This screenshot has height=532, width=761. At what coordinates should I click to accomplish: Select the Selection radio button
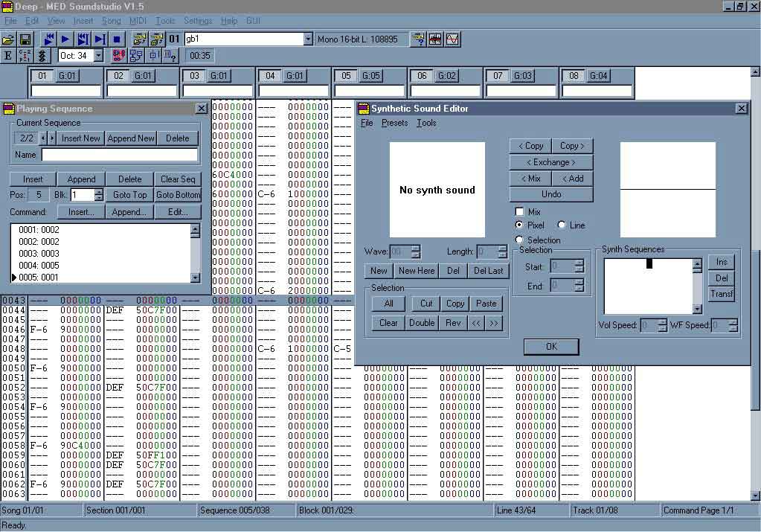click(520, 240)
